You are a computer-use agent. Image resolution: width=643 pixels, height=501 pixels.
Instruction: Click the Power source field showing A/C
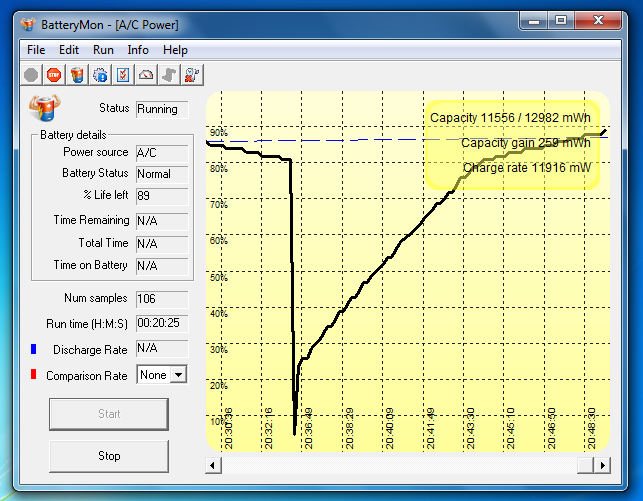(162, 153)
